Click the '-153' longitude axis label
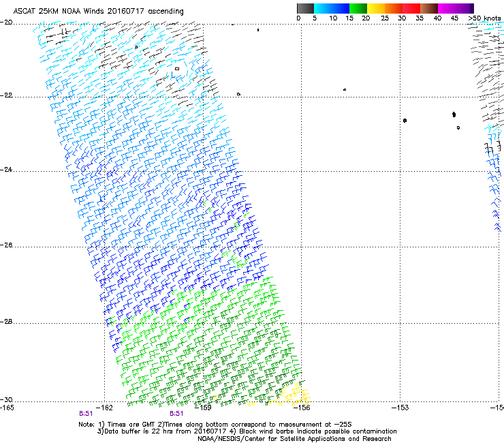 400,408
